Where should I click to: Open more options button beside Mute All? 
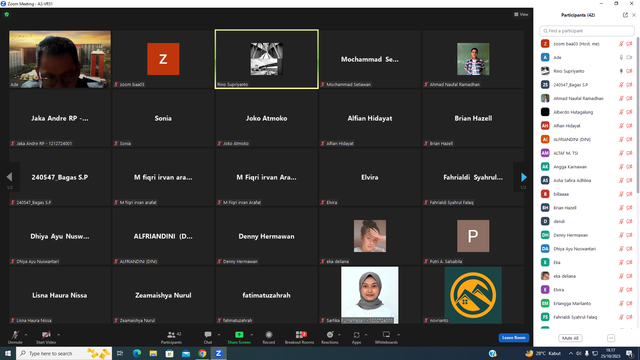point(611,338)
